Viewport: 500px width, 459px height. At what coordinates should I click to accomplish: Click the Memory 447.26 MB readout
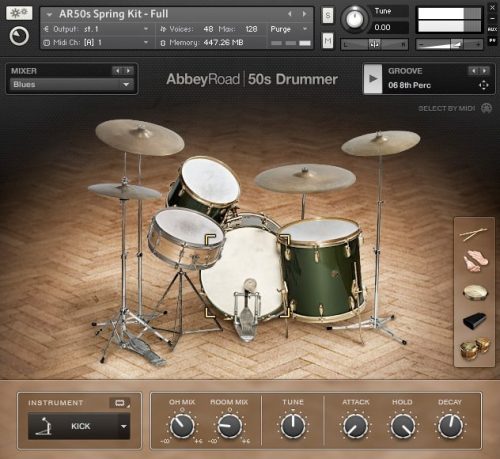[223, 43]
